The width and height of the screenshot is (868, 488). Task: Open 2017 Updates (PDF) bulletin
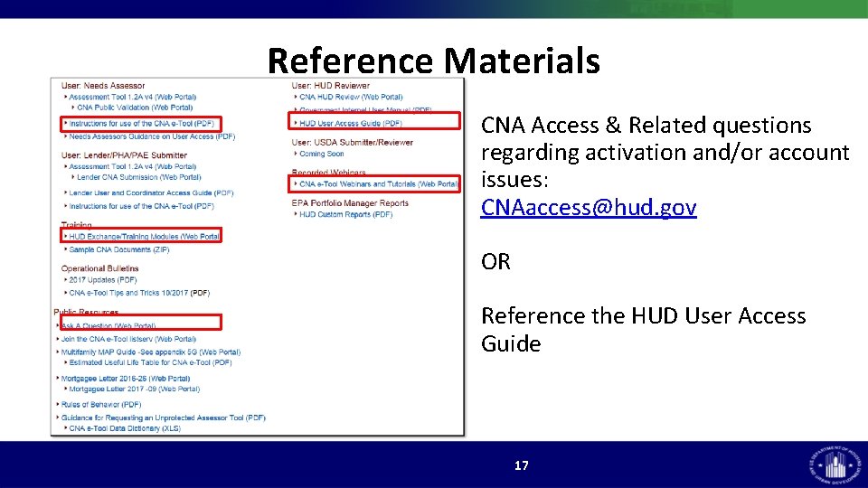click(102, 280)
